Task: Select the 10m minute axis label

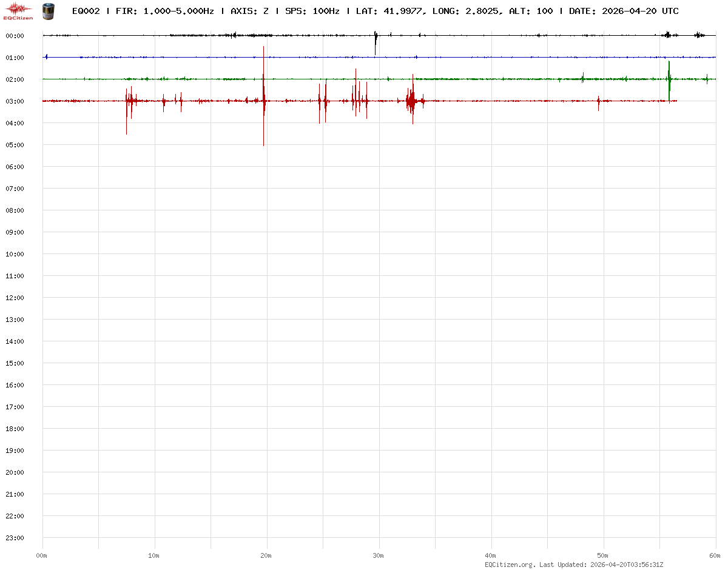Action: pyautogui.click(x=154, y=555)
